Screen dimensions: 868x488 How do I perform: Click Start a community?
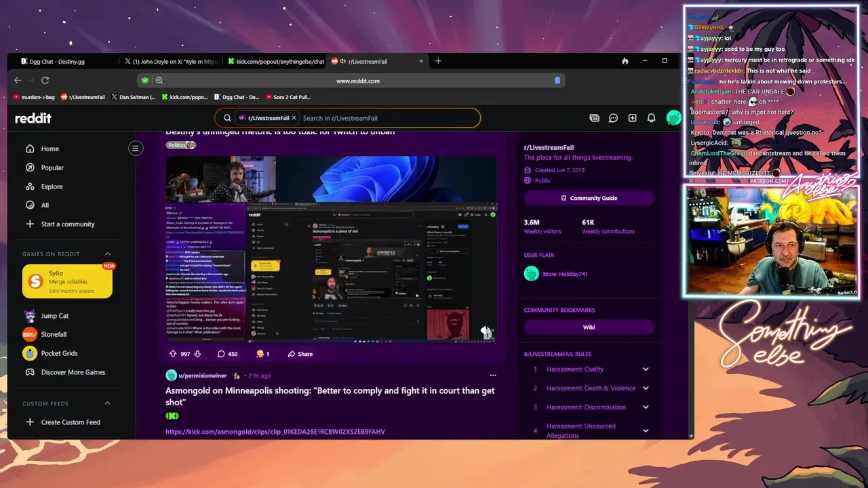point(68,224)
